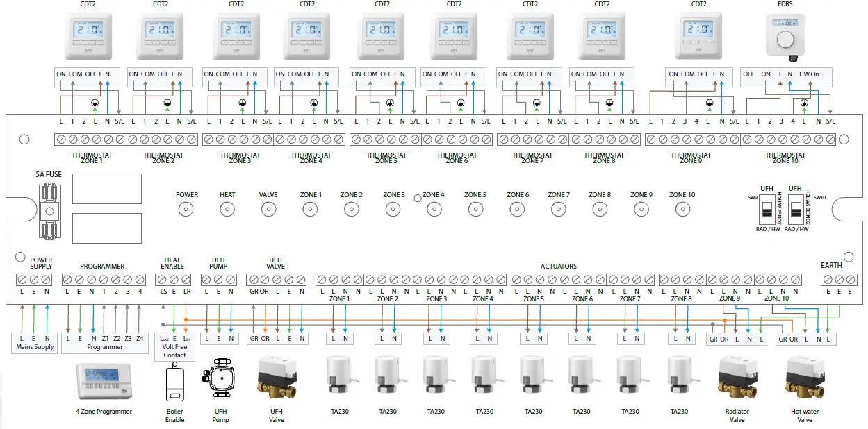Click the 4 Zone Programmer caption

click(x=104, y=412)
